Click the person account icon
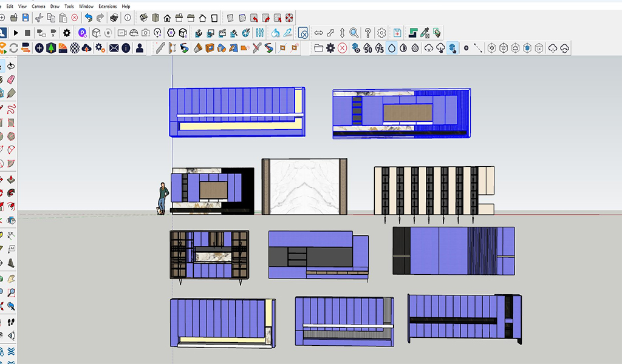The image size is (622, 364). point(140,48)
